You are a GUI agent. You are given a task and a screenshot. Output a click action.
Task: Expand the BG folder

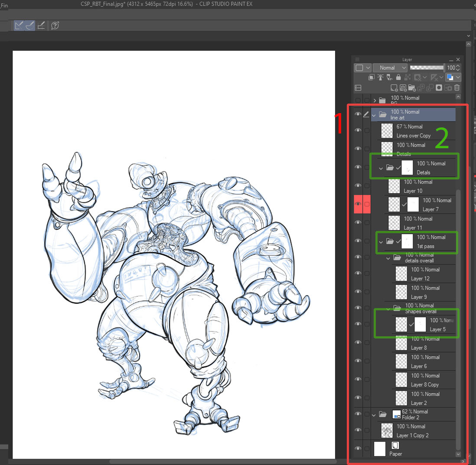coord(374,99)
